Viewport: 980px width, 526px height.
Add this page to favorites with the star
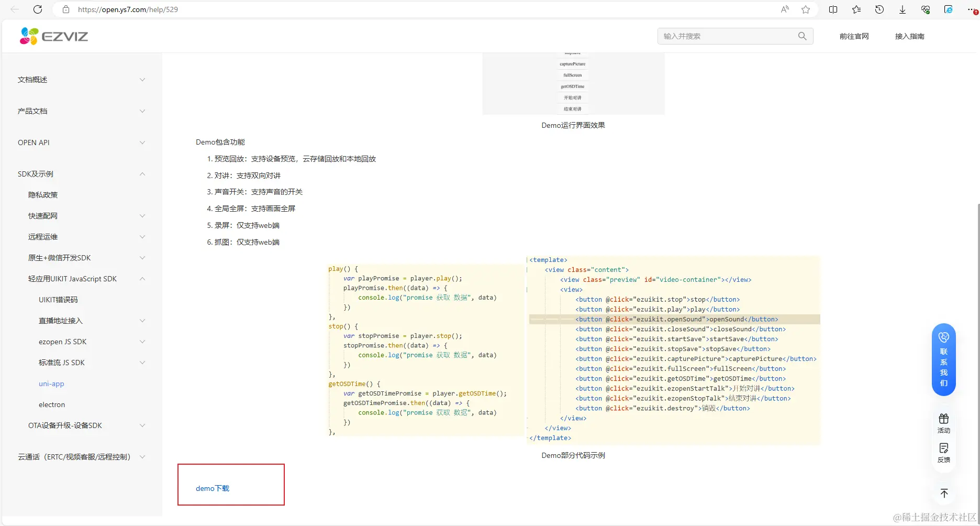(x=806, y=9)
